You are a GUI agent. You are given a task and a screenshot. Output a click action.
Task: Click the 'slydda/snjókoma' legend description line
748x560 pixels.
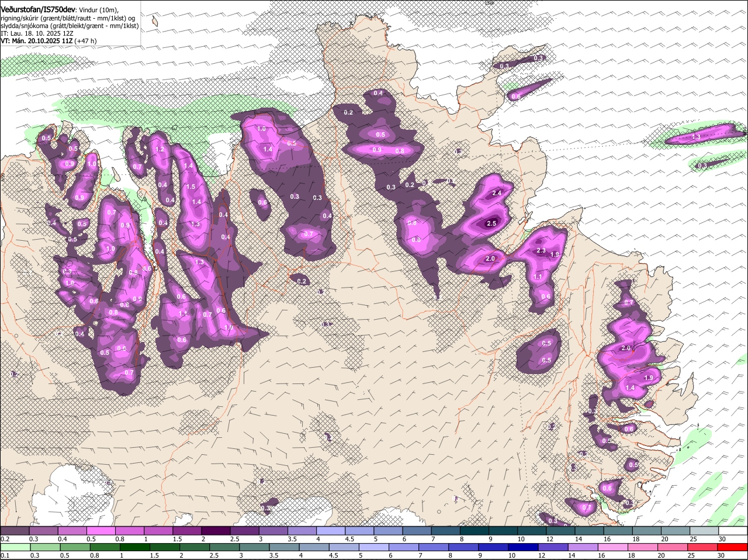[70, 26]
